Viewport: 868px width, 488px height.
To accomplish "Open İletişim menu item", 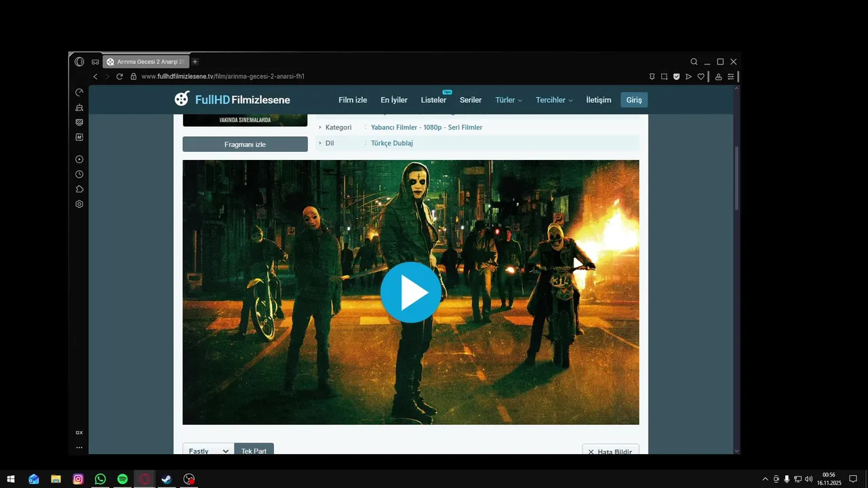I will 599,100.
